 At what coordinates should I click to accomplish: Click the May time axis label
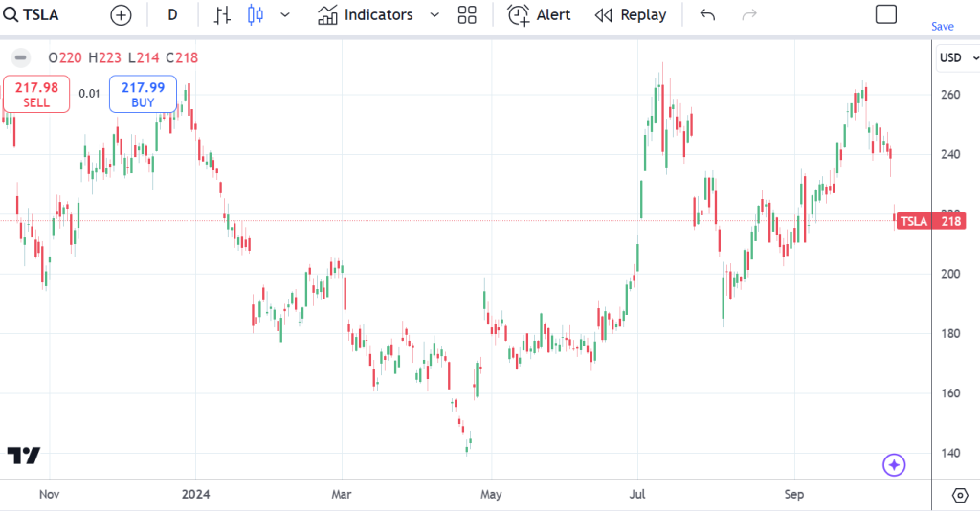pos(491,495)
